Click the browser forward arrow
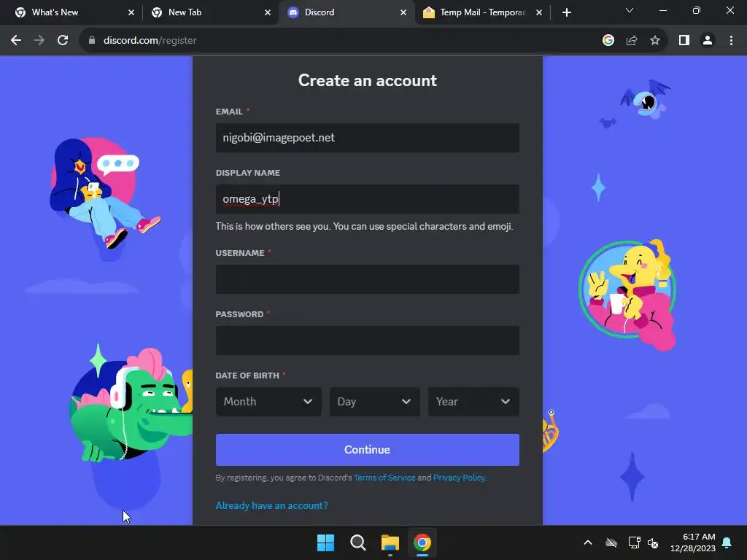747x560 pixels. [39, 41]
